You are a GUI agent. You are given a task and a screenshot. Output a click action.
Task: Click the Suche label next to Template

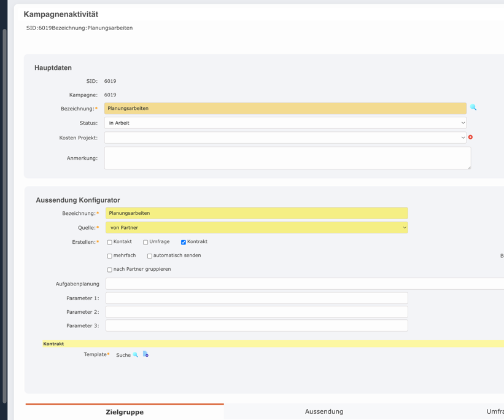click(123, 355)
